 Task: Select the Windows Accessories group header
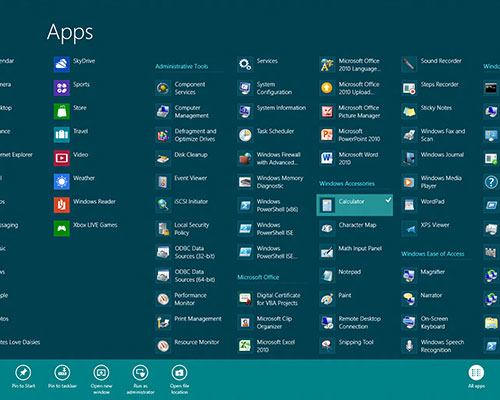point(347,183)
